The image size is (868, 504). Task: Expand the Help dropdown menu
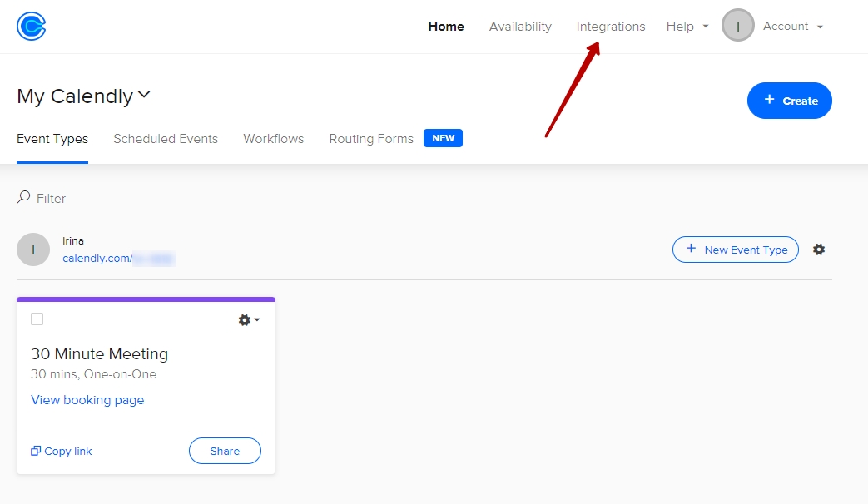pos(687,27)
